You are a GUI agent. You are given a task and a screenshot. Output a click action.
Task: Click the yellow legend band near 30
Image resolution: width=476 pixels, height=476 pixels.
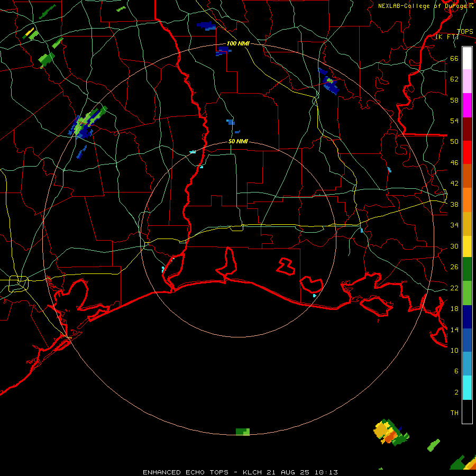click(467, 246)
